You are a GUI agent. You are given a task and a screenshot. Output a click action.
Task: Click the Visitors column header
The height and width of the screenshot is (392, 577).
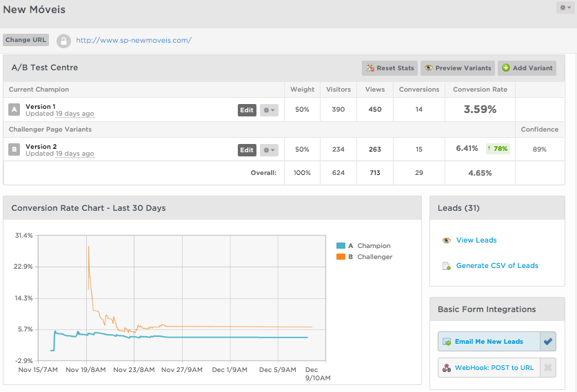point(338,90)
